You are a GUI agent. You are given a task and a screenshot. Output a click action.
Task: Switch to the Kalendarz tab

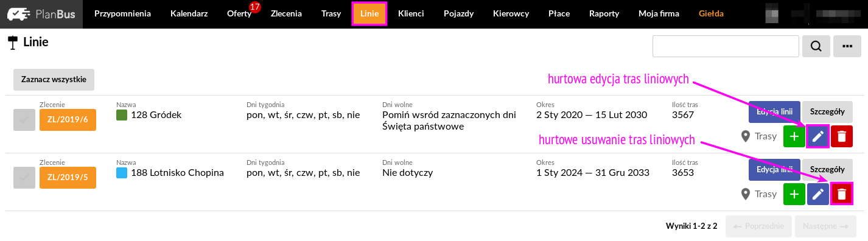[189, 13]
